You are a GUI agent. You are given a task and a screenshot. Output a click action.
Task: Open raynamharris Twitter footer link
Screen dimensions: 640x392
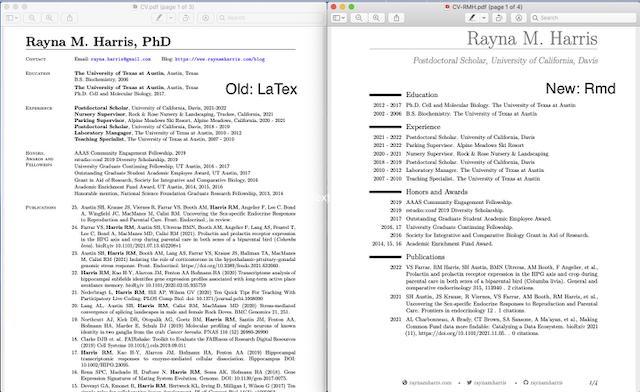coord(490,383)
